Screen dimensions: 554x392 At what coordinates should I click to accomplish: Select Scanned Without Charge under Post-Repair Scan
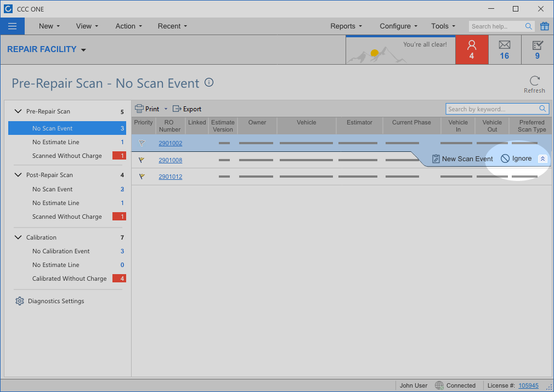tap(67, 217)
